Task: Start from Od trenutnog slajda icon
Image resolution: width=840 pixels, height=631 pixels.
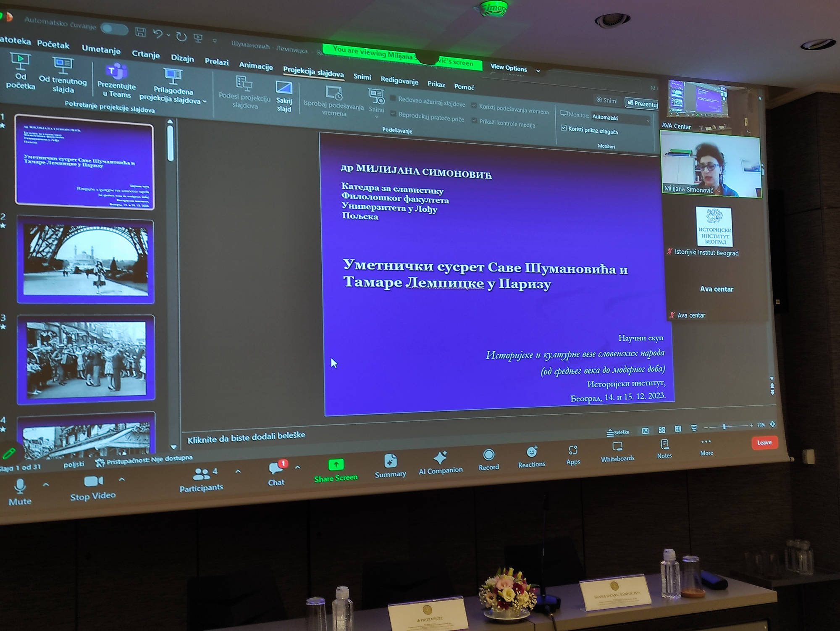Action: point(63,65)
